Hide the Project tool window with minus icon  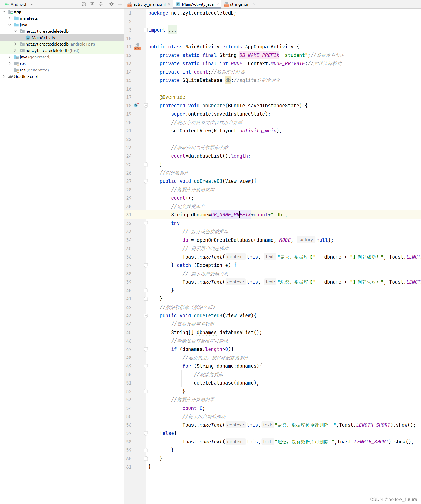tap(120, 4)
